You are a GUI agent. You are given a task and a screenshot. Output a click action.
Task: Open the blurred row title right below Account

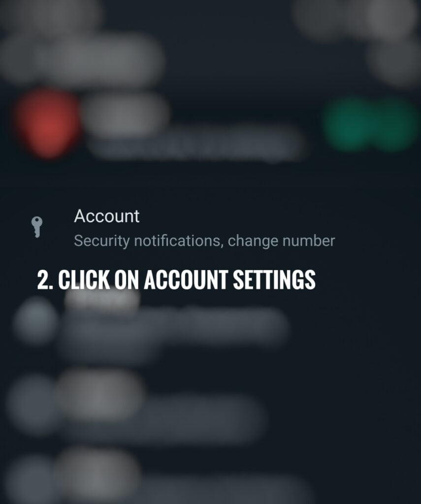click(102, 301)
